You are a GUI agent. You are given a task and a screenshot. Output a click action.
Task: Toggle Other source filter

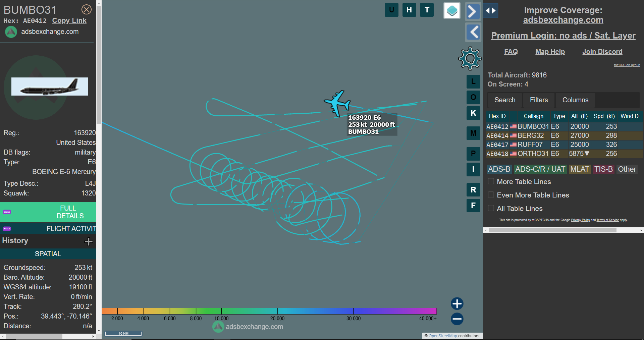pos(627,169)
